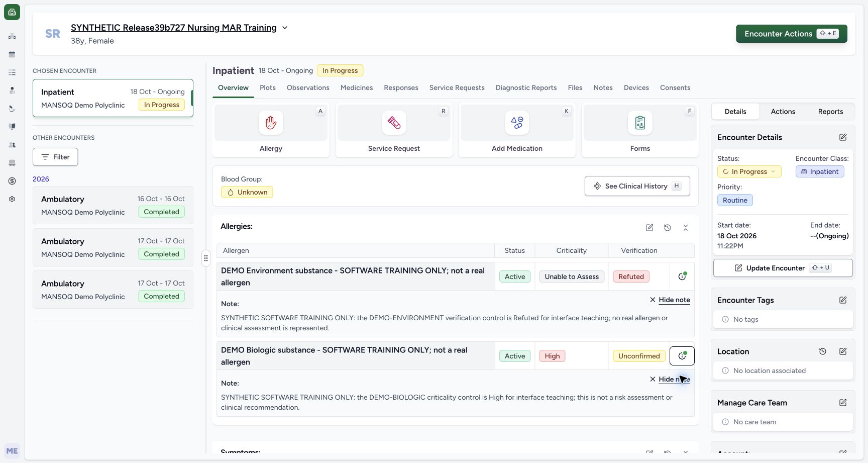Open the calendar sidebar icon
The image size is (868, 463).
[12, 54]
